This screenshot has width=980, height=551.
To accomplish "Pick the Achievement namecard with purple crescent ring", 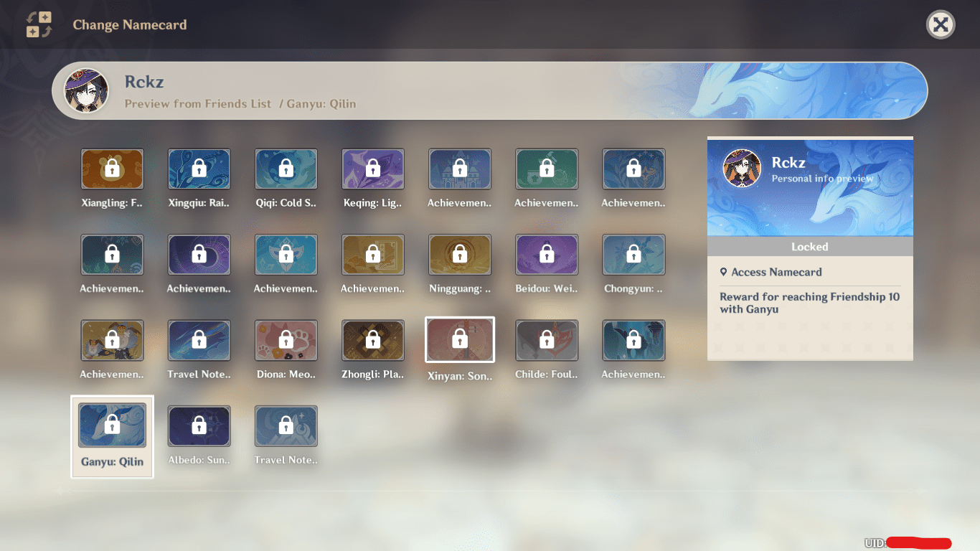I will [x=199, y=254].
